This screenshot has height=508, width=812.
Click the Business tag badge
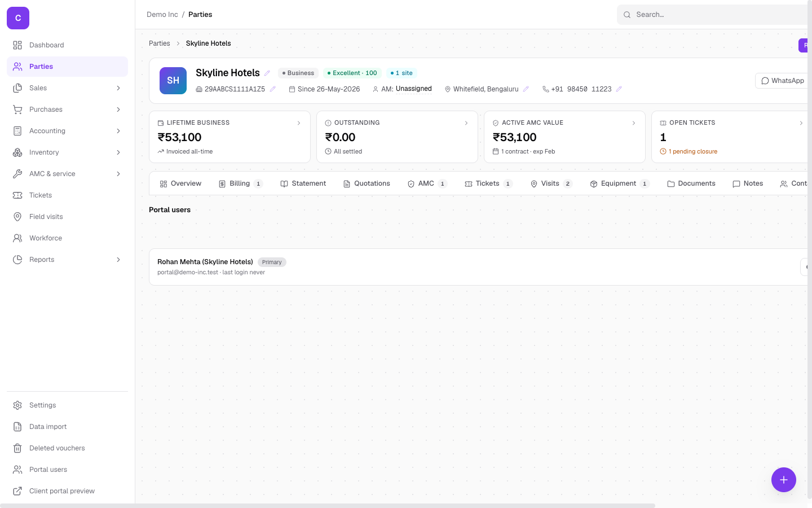pyautogui.click(x=298, y=73)
